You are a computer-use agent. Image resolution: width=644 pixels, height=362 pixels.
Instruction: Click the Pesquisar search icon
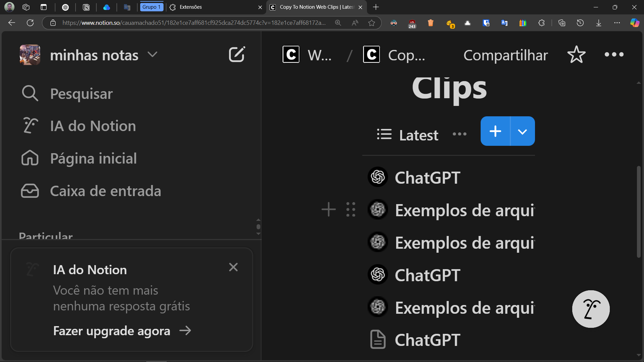tap(30, 94)
